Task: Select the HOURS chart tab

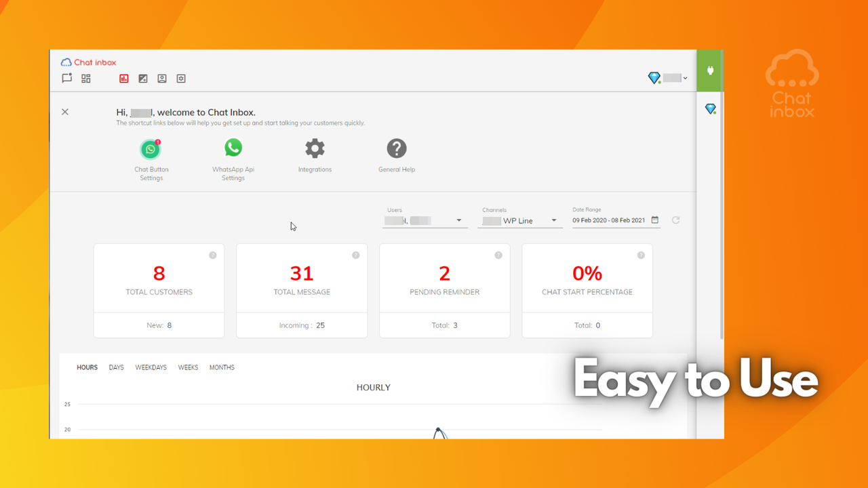Action: tap(87, 367)
